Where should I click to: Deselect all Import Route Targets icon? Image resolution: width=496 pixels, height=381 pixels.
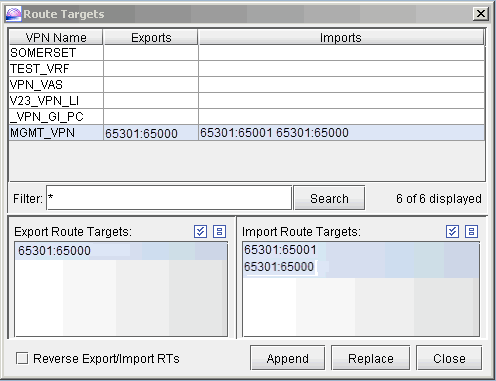[471, 231]
